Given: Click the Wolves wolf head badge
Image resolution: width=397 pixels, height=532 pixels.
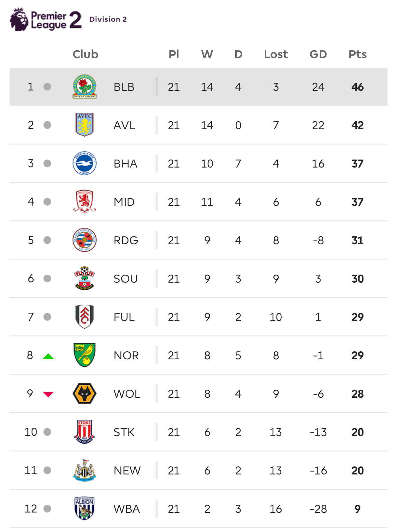Looking at the screenshot, I should click(84, 394).
